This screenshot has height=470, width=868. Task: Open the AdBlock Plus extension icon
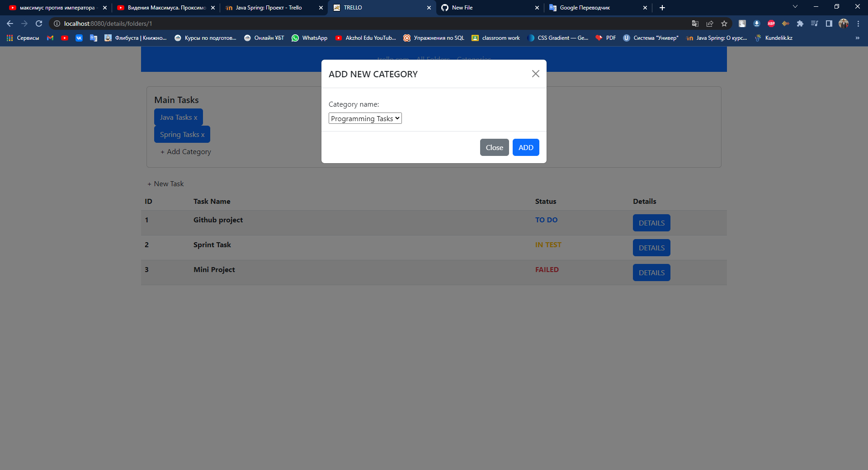point(771,23)
